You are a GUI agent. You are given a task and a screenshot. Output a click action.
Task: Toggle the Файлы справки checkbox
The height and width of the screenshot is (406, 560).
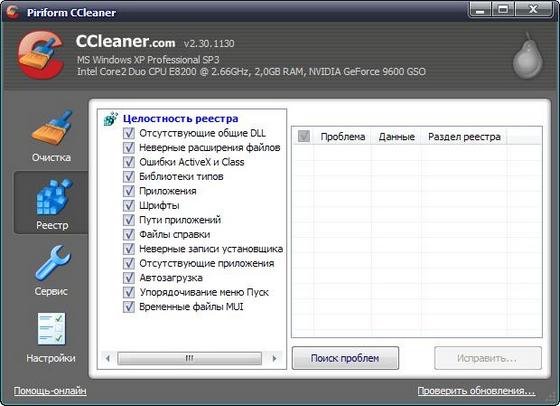[x=129, y=234]
